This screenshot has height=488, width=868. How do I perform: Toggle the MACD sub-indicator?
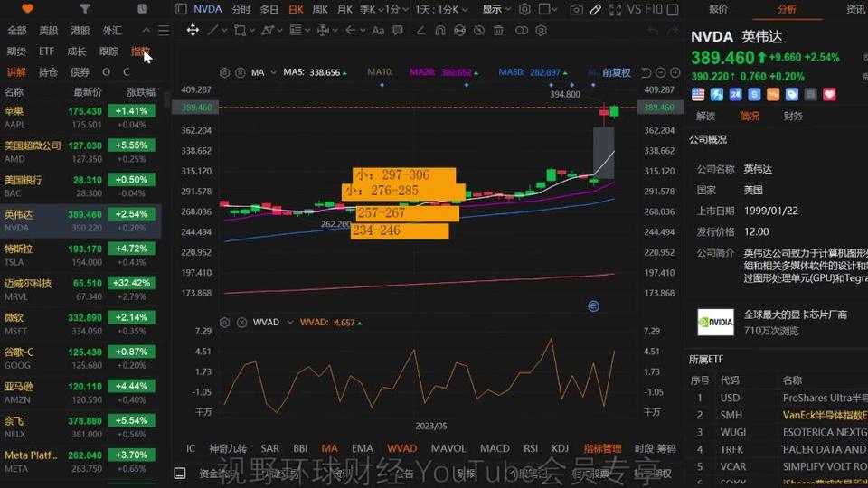tap(495, 448)
